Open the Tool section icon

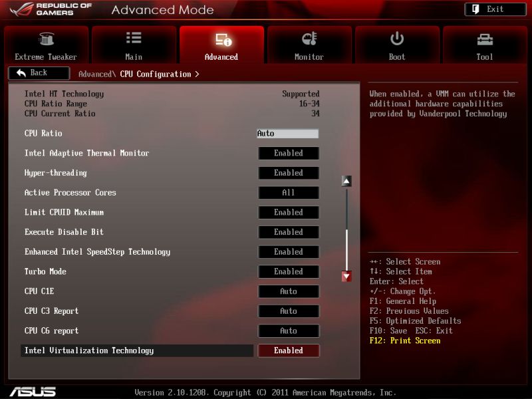point(484,39)
